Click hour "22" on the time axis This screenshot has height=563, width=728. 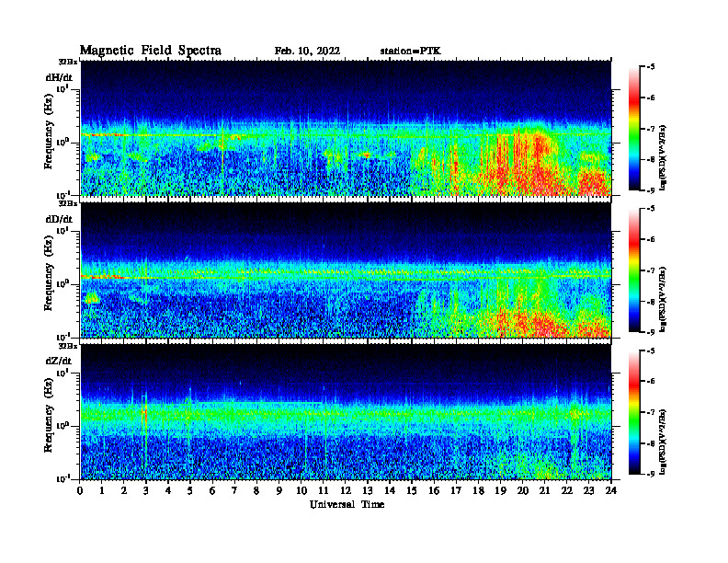point(566,491)
